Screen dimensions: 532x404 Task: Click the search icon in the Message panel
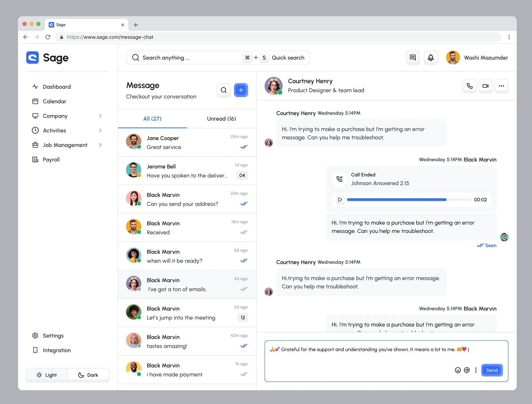pyautogui.click(x=224, y=90)
